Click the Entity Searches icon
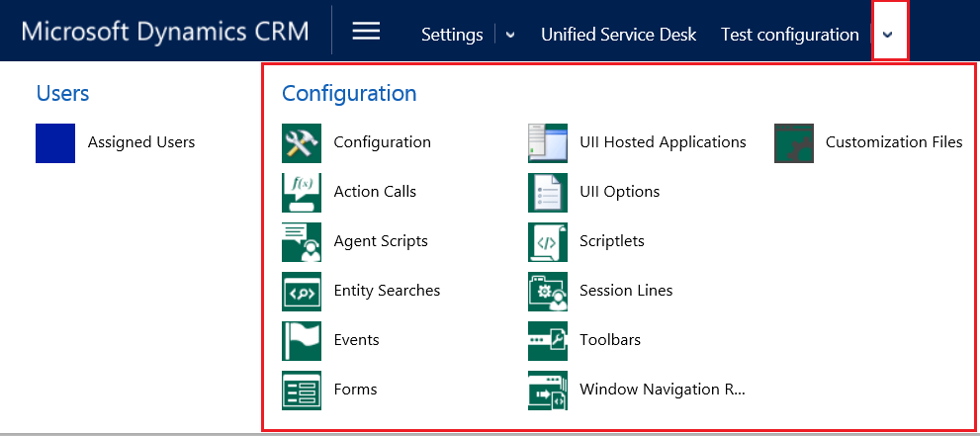980x436 pixels. tap(302, 291)
